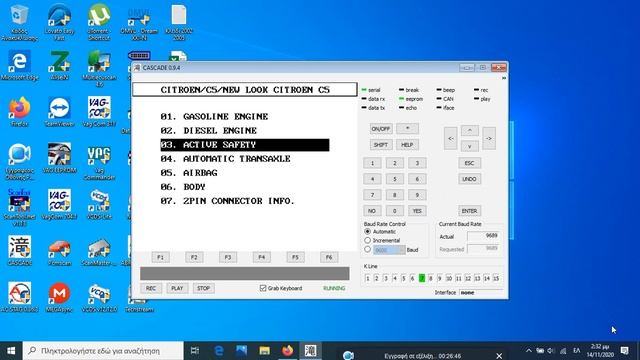Click the down arrow keypad button
The image size is (640, 360).
(470, 146)
